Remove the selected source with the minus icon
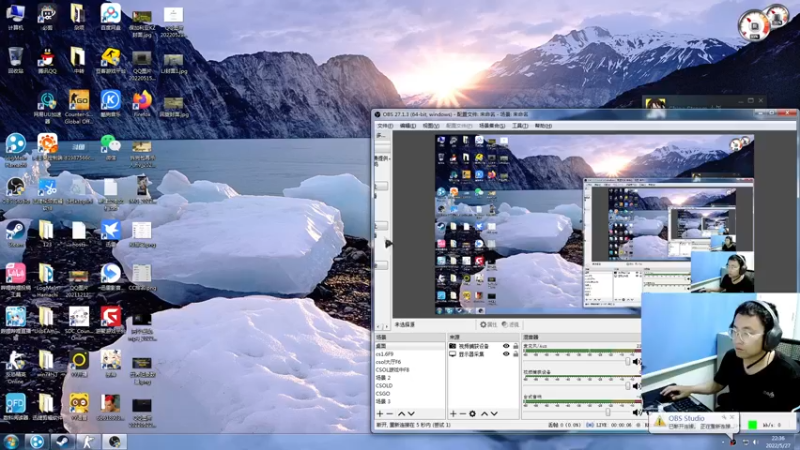This screenshot has height=450, width=800. point(463,414)
